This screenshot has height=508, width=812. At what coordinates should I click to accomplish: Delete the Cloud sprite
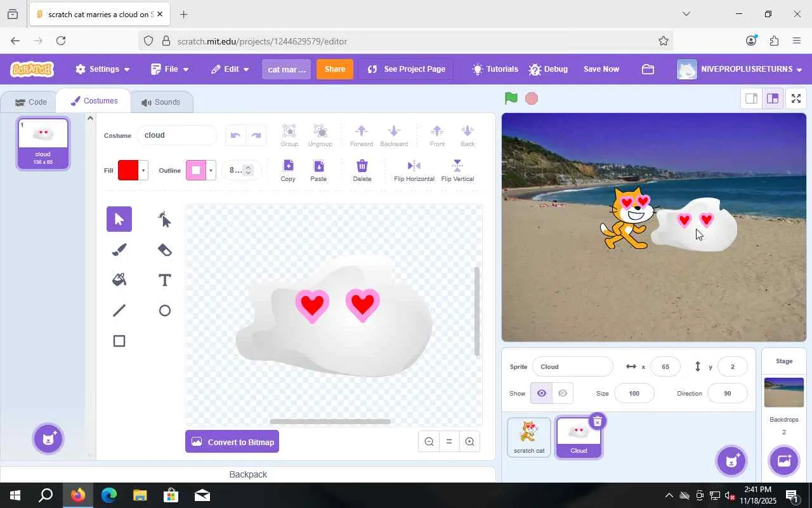(597, 422)
